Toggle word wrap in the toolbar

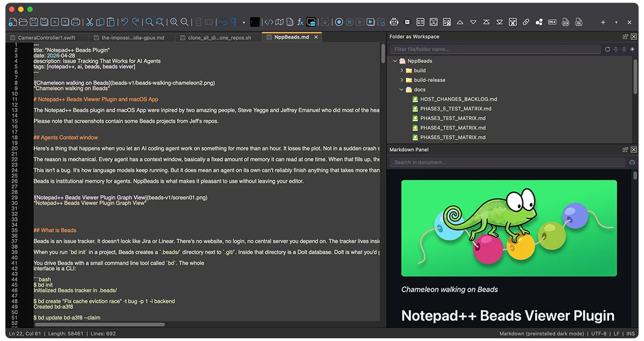223,22
